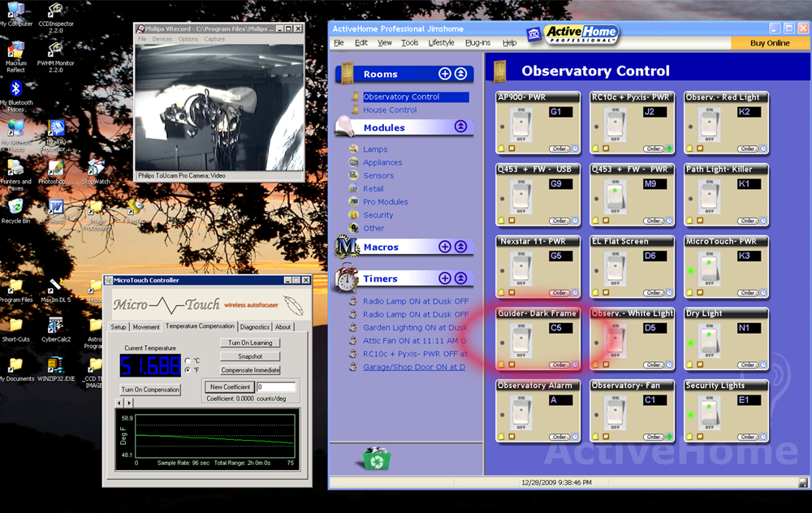Select Garden Lighting ON at Dusk timer

coord(415,327)
